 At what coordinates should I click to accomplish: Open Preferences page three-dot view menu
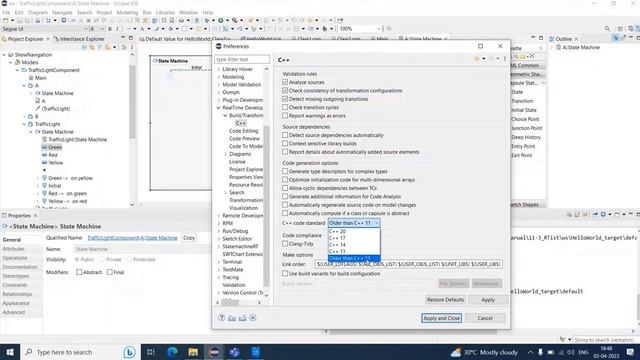505,59
